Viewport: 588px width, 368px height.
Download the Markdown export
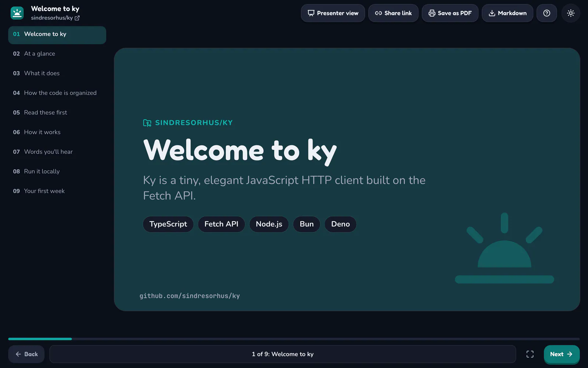508,13
